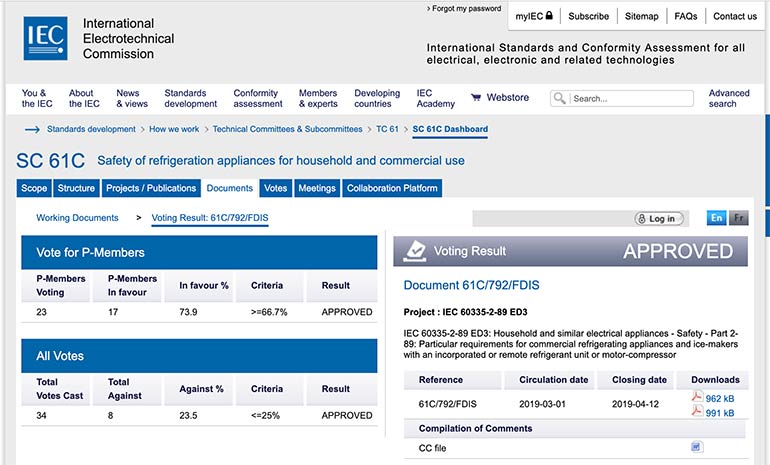Select the Documents tab

[x=229, y=188]
